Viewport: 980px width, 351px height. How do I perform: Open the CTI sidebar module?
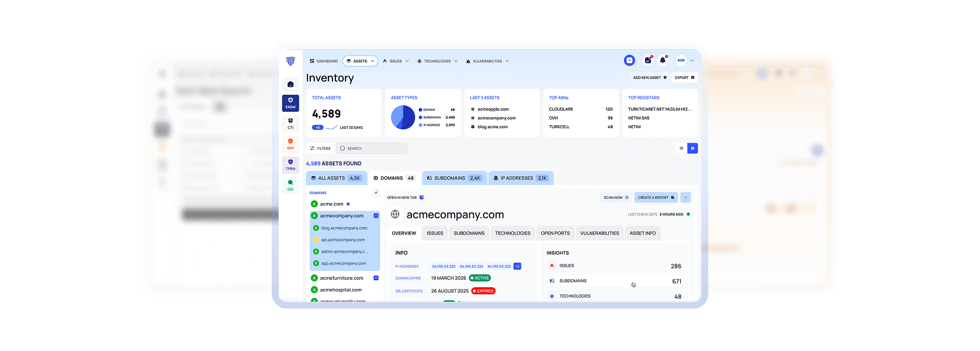290,123
